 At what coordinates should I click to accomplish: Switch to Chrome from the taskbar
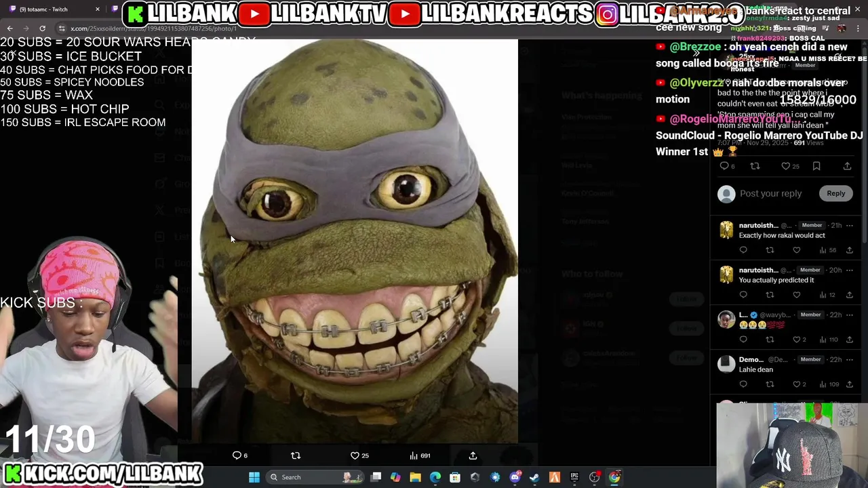pos(614,477)
